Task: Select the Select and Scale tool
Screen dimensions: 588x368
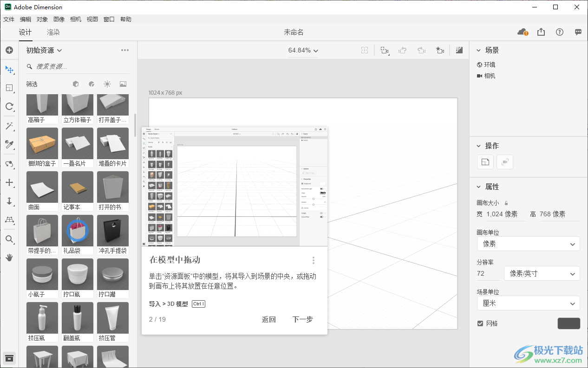Action: [9, 88]
